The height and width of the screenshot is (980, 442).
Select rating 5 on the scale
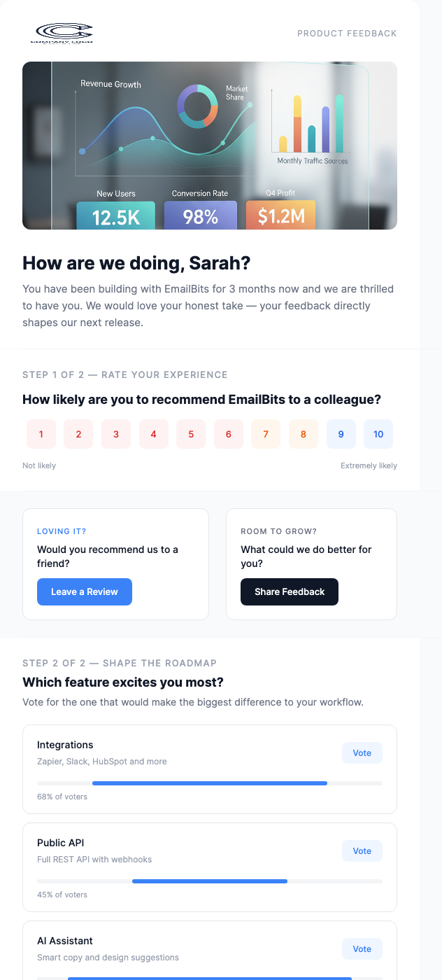coord(191,434)
